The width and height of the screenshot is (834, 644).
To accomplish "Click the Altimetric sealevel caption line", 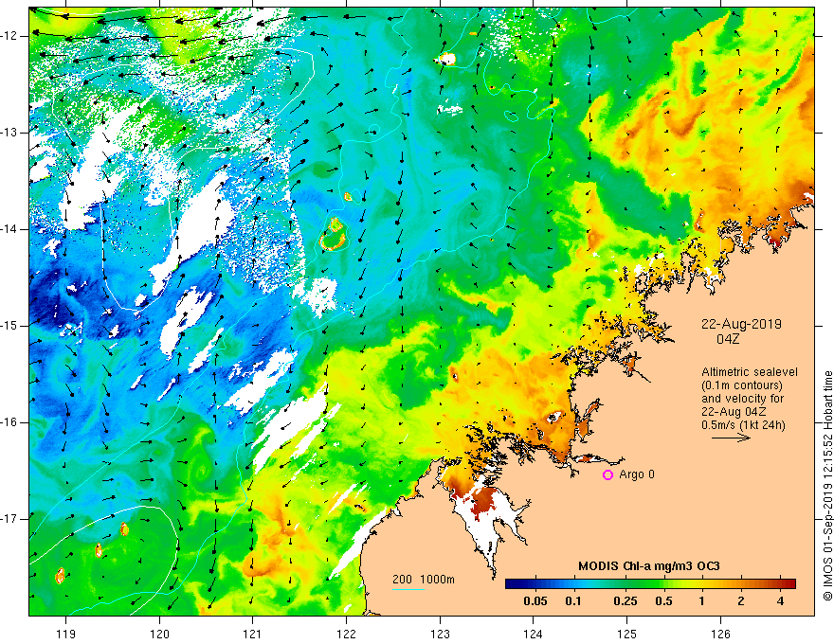I will pyautogui.click(x=750, y=372).
